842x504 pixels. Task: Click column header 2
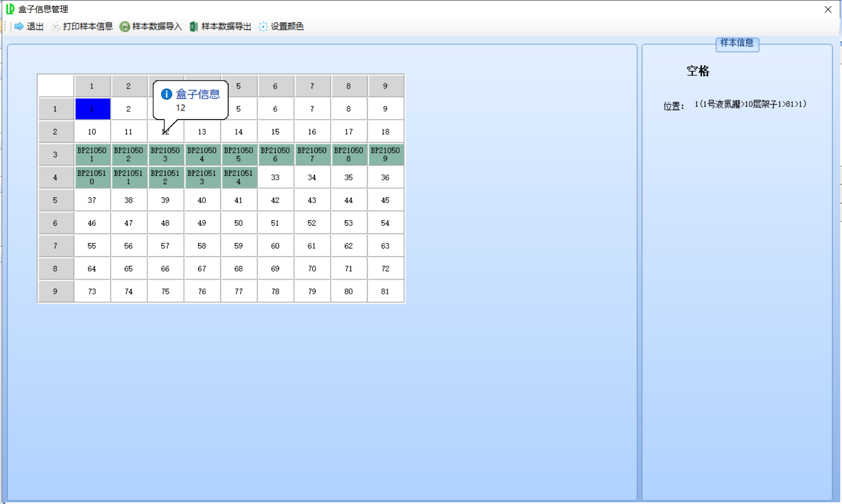coord(129,86)
